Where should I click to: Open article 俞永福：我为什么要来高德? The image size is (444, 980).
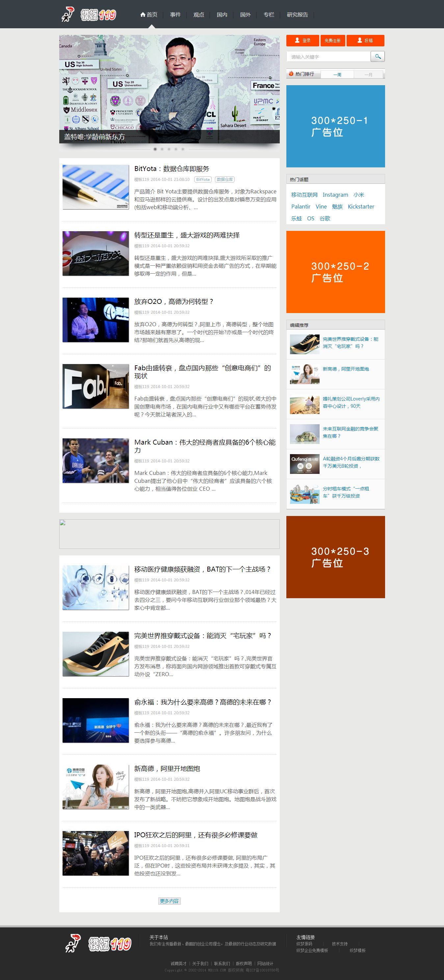point(203,702)
